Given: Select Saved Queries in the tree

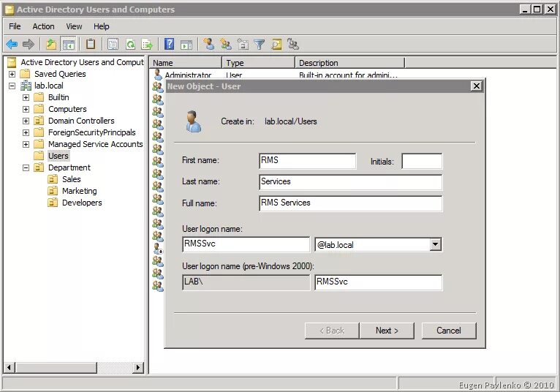Looking at the screenshot, I should (x=60, y=74).
